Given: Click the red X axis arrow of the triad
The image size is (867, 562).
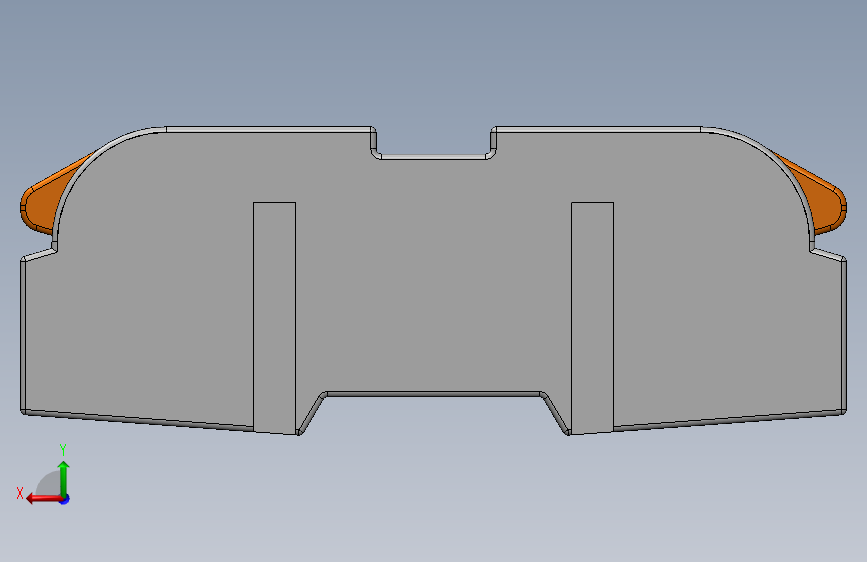Looking at the screenshot, I should 43,499.
